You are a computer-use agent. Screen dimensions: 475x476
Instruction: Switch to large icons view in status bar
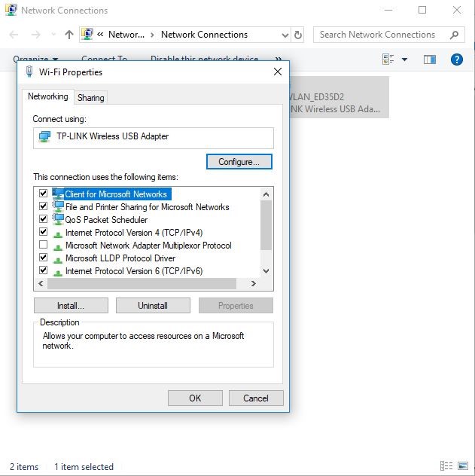tap(464, 466)
